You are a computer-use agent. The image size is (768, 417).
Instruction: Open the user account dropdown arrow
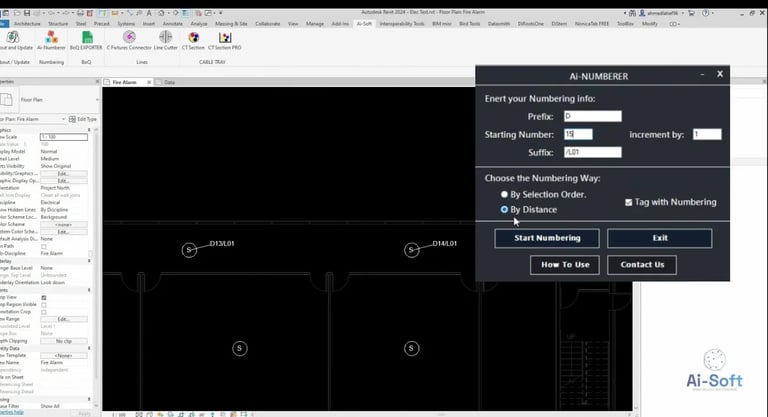682,13
